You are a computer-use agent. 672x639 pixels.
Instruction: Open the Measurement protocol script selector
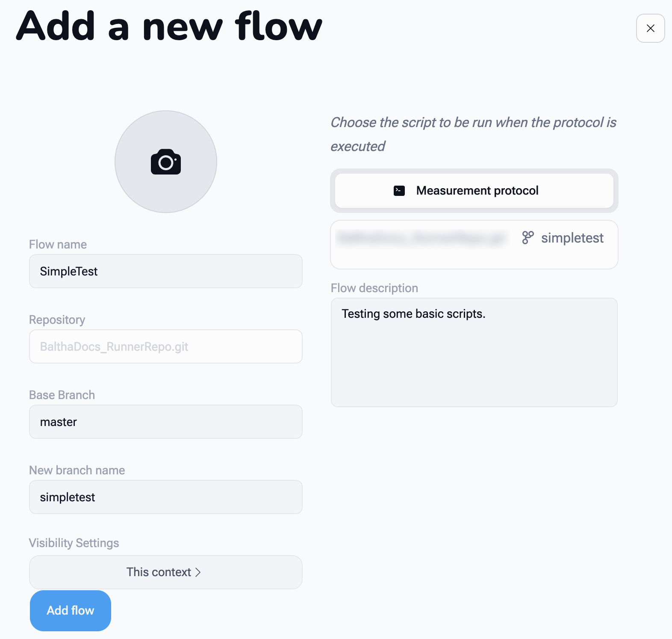474,191
